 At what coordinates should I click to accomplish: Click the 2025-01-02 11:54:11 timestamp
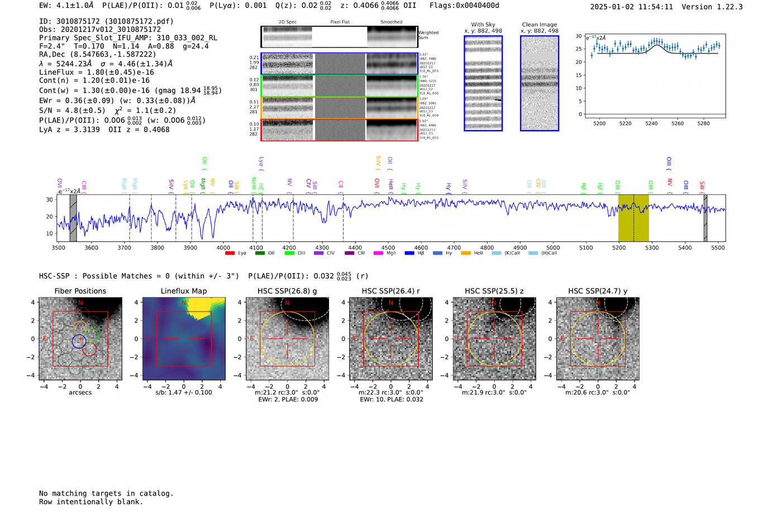(x=632, y=7)
